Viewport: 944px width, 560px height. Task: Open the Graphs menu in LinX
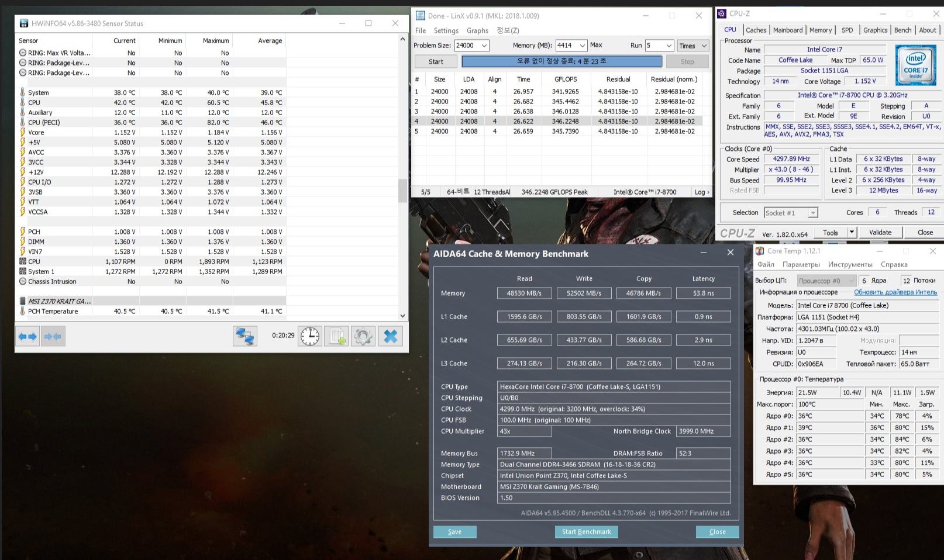coord(477,30)
